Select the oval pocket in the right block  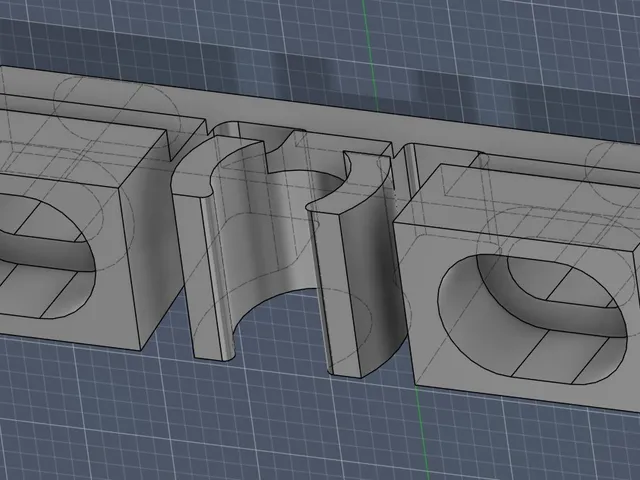(531, 320)
